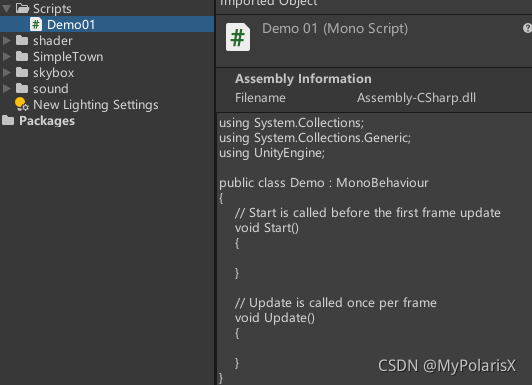Click the sound folder icon

[x=22, y=88]
